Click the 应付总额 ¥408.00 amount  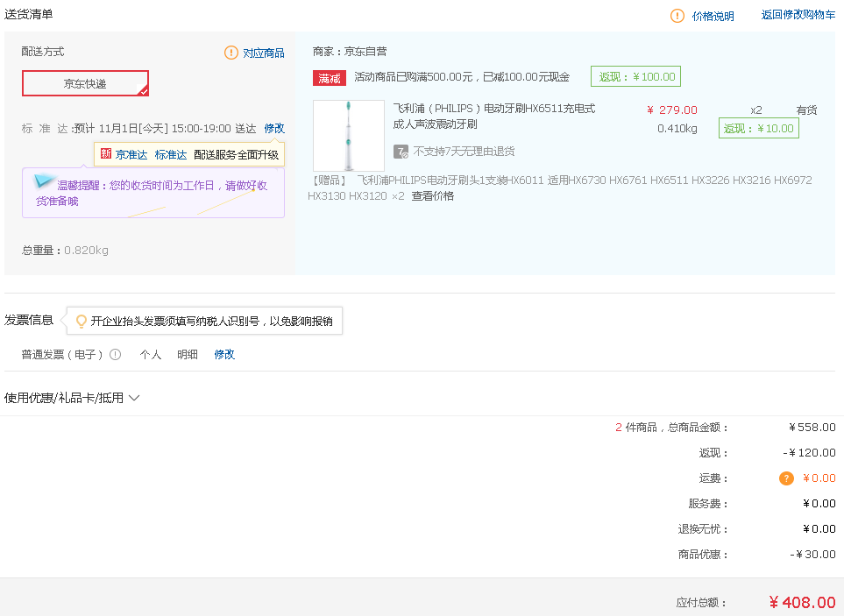point(802,602)
